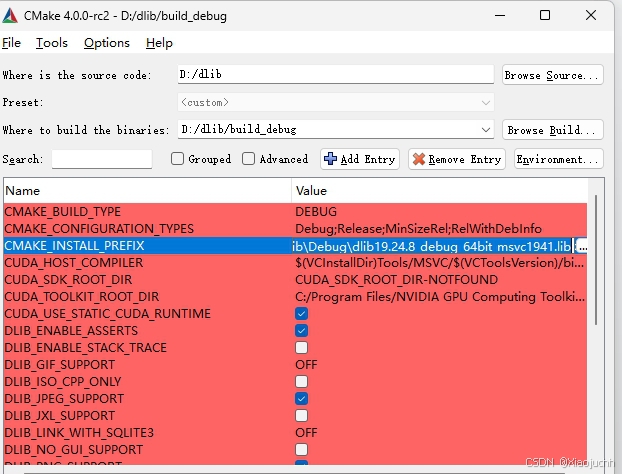Uncheck DLIB_ENABLE_ASSERTS checkbox
The image size is (622, 474).
(301, 331)
